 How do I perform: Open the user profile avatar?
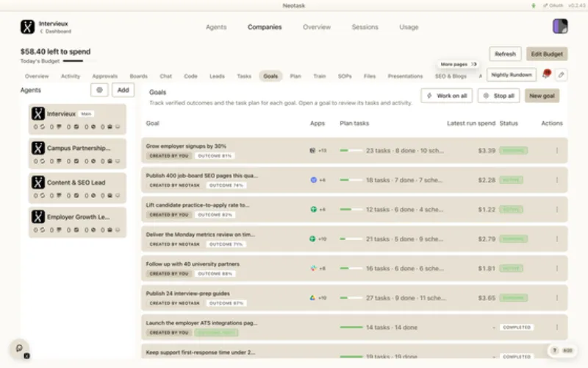560,26
